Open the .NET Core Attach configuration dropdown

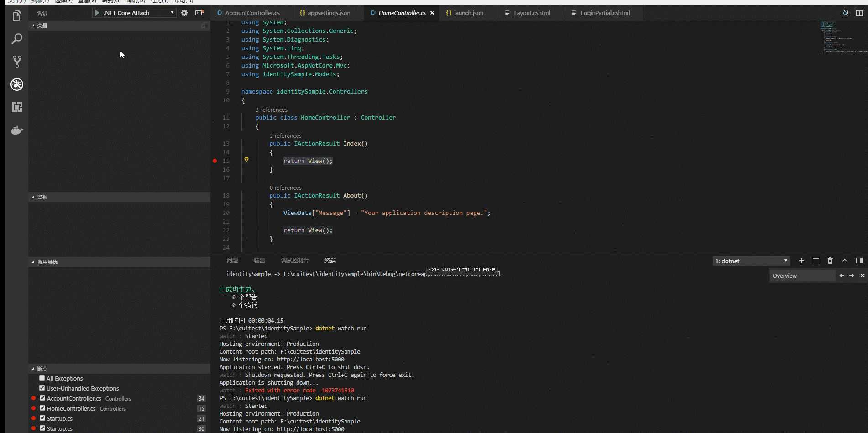point(139,13)
